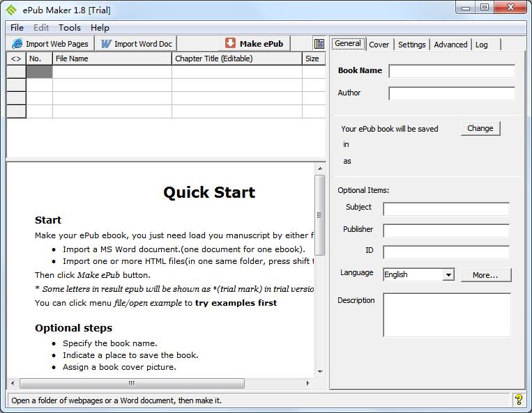The width and height of the screenshot is (532, 413).
Task: Click the Import Web Pages button
Action: tap(50, 44)
